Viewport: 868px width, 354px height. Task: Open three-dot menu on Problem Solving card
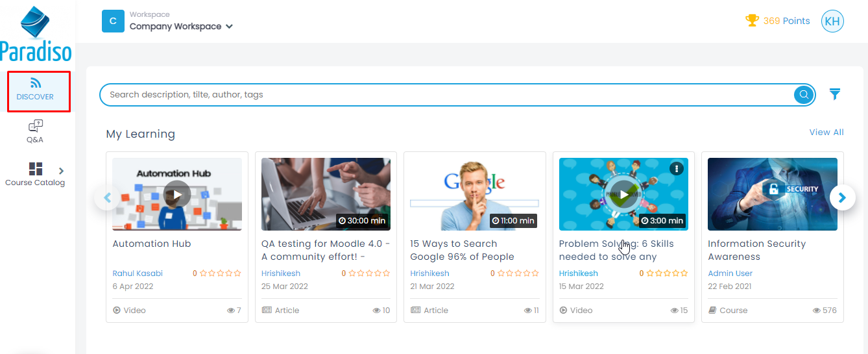tap(676, 169)
